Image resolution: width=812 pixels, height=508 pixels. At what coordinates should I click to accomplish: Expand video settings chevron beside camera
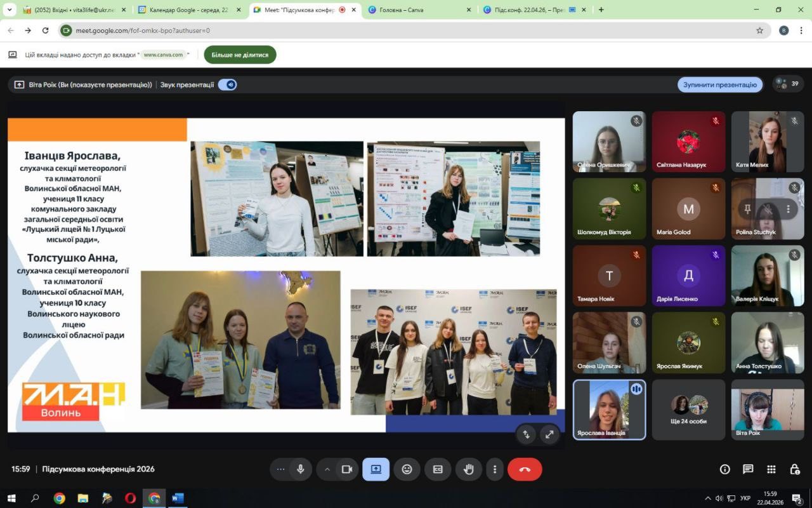(327, 469)
